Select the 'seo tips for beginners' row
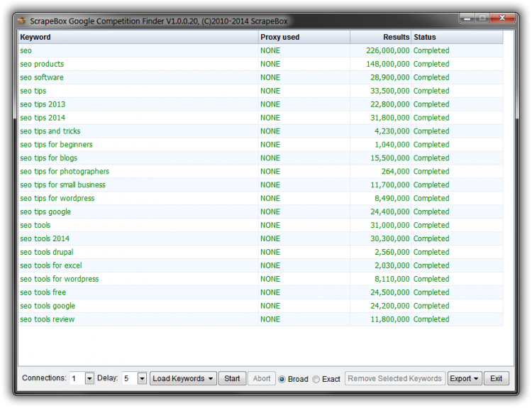The height and width of the screenshot is (408, 532). coord(260,145)
